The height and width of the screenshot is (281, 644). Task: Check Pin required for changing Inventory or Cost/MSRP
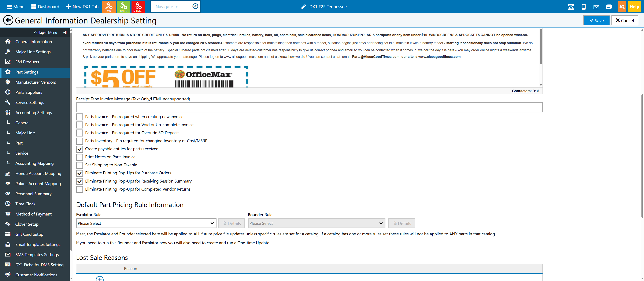click(x=79, y=141)
